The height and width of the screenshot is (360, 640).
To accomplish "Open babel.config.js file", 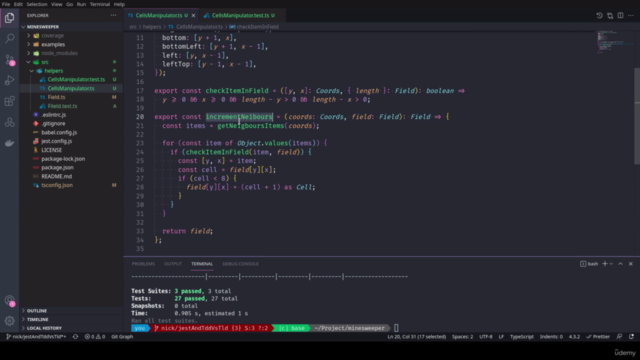I will pos(71,132).
